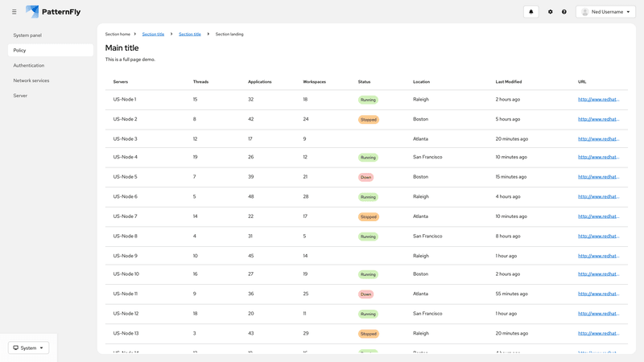Click the Threads column header
The width and height of the screenshot is (644, 362).
tap(200, 82)
